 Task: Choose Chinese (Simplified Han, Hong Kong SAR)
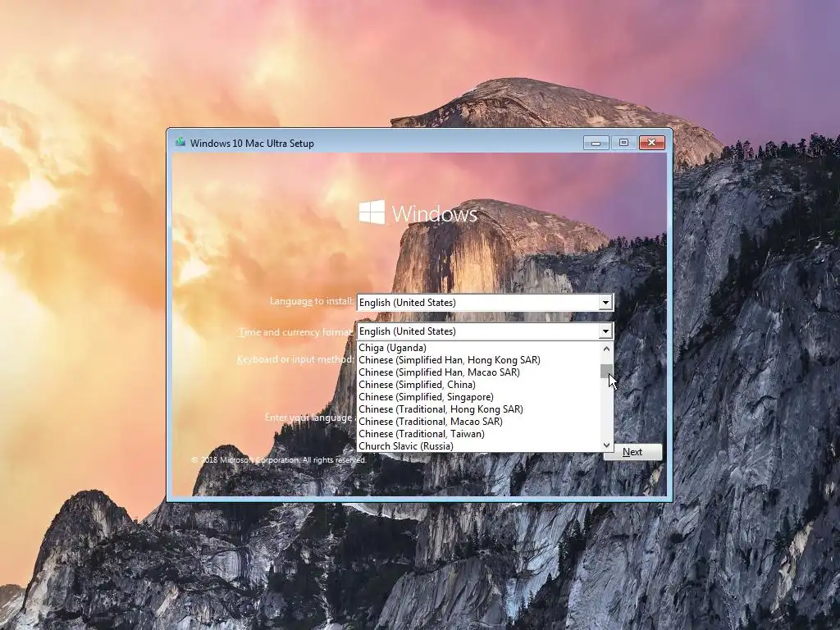pyautogui.click(x=478, y=360)
